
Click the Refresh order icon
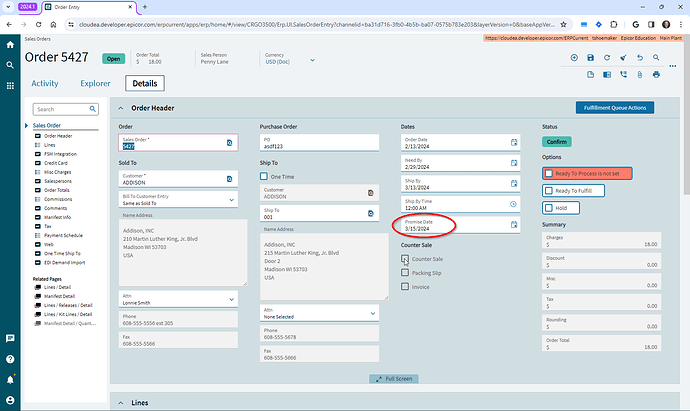607,58
